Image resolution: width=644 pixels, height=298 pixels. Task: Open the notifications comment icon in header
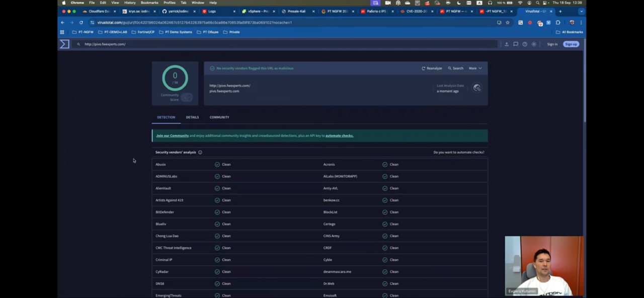[x=516, y=44]
